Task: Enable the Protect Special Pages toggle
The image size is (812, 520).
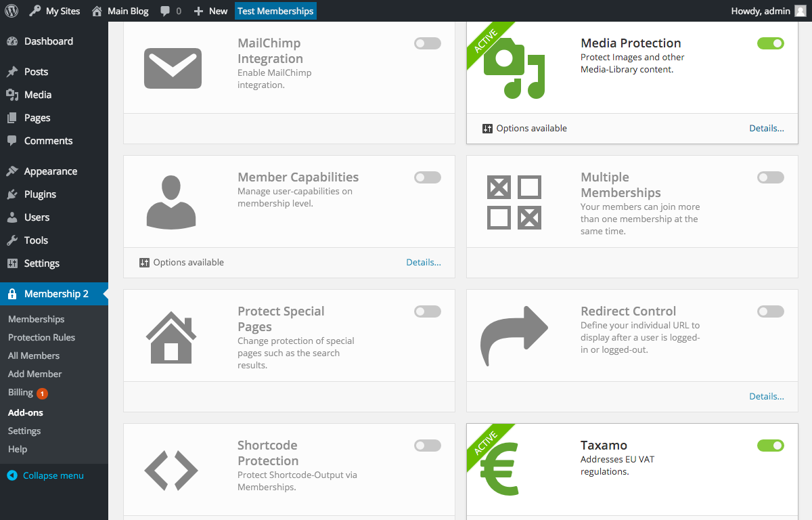Action: click(x=428, y=311)
